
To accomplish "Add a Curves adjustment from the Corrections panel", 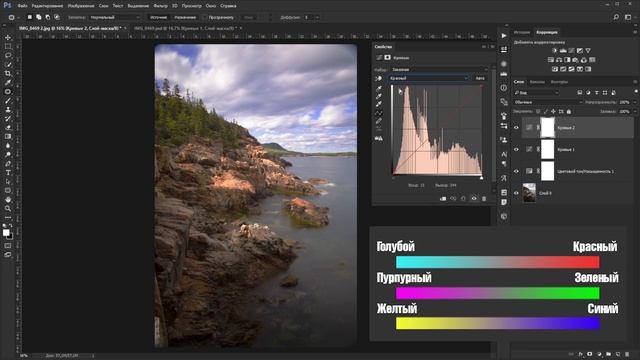I will coord(571,51).
